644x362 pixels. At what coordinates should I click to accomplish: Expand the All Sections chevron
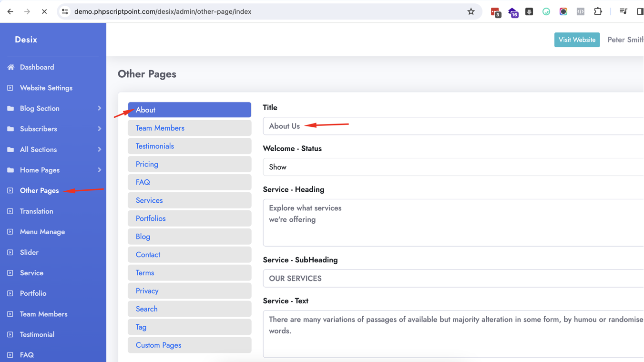(99, 149)
